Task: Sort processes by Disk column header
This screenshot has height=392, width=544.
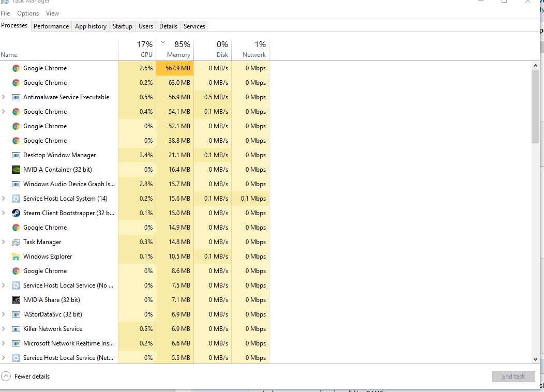Action: coord(213,50)
